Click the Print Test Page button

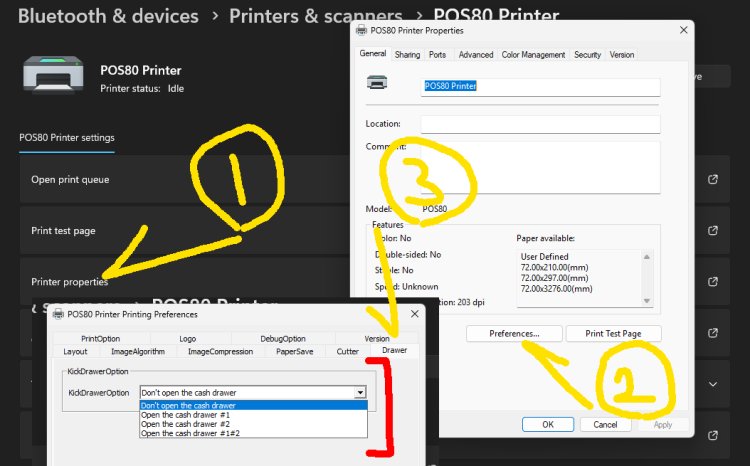(613, 333)
